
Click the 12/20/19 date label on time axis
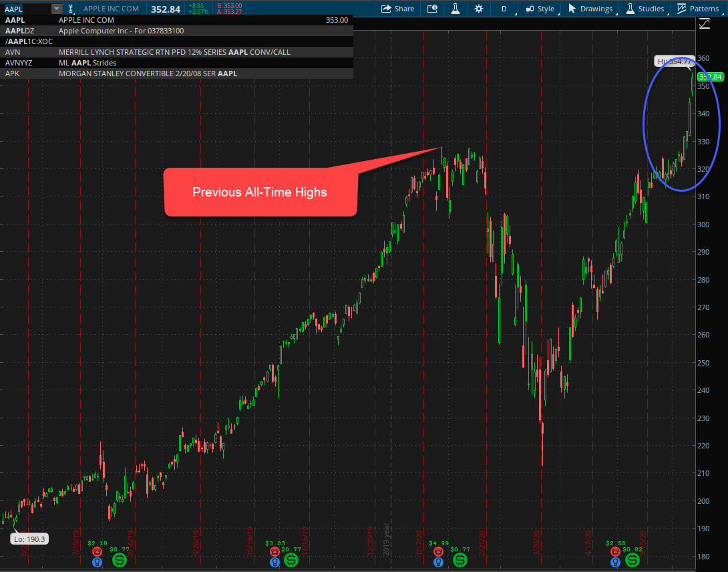[371, 541]
